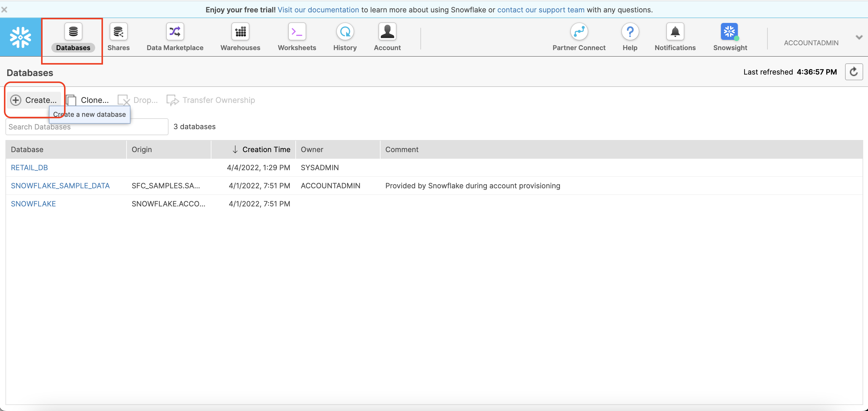Image resolution: width=868 pixels, height=411 pixels.
Task: Sort by the Owner column header
Action: pos(338,149)
